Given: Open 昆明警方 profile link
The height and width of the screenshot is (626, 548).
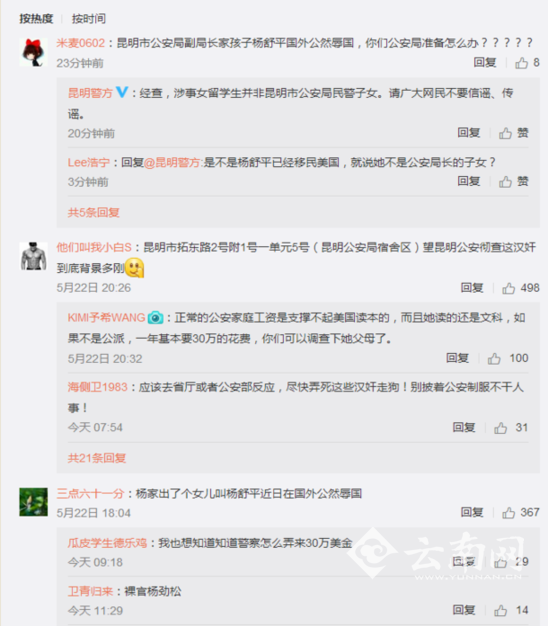Looking at the screenshot, I should (90, 93).
